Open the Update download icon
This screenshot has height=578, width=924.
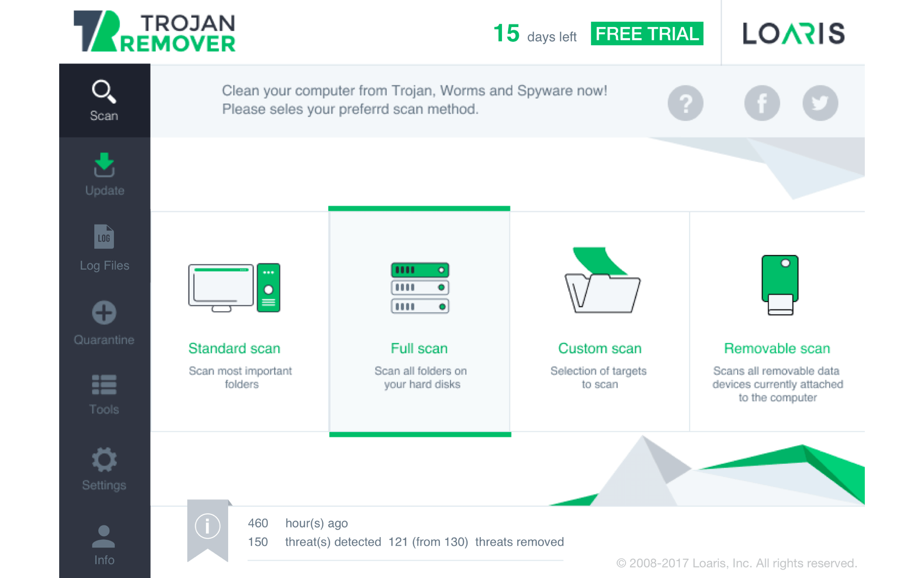(x=104, y=165)
